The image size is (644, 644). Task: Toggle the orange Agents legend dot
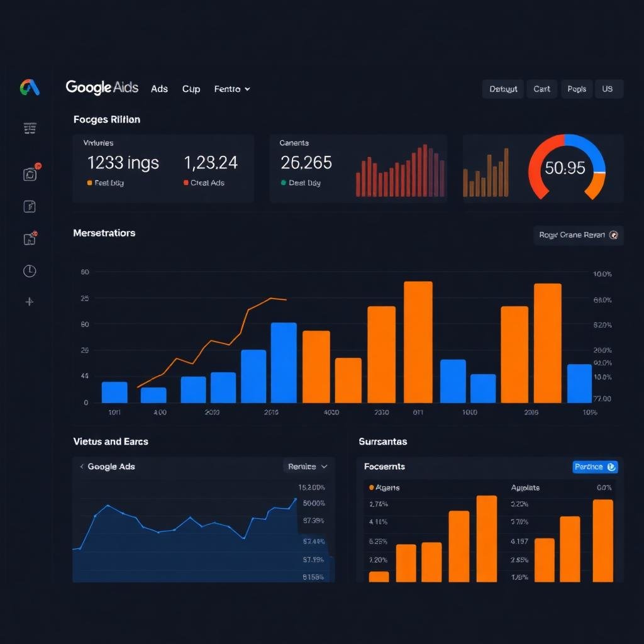click(371, 487)
